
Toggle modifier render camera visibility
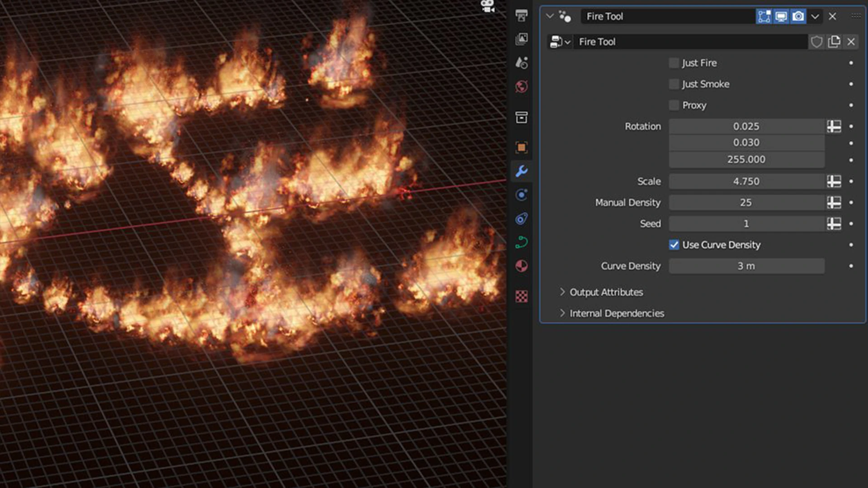[x=798, y=16]
